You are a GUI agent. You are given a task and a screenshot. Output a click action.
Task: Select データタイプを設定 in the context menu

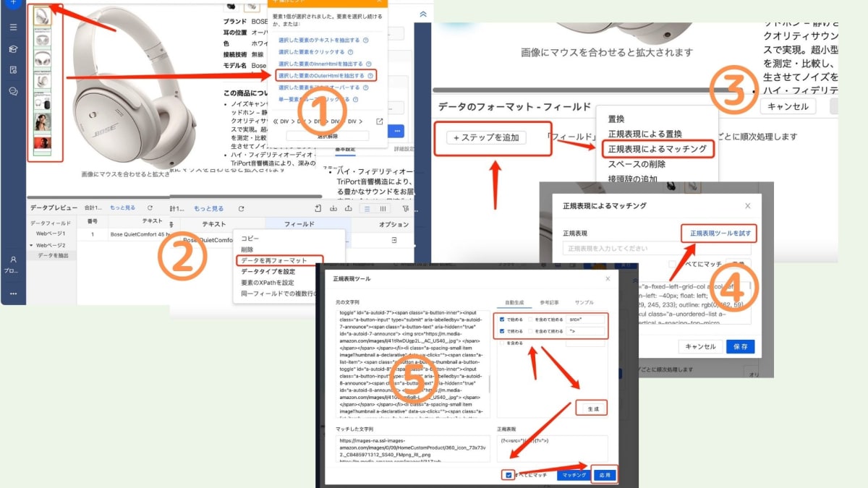click(268, 271)
